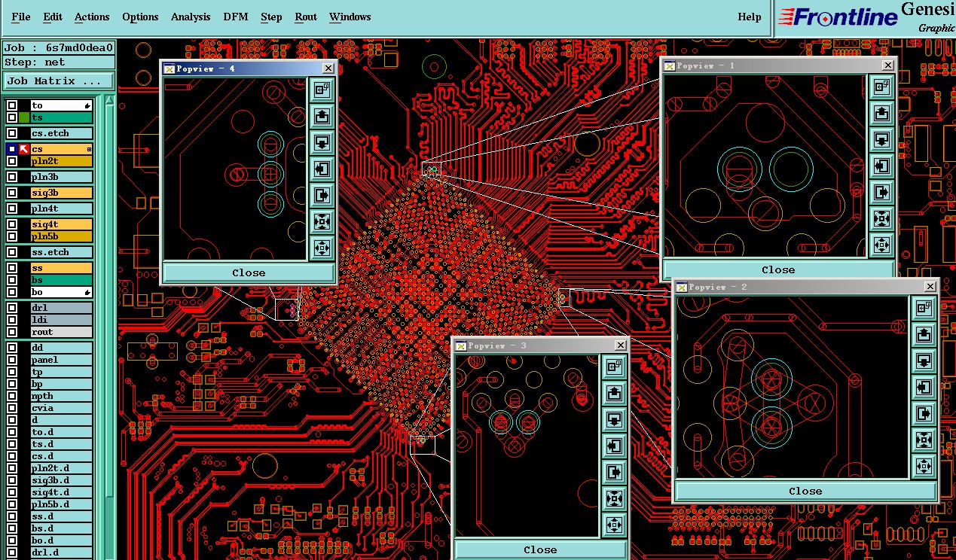Click Close in Popview 3
The height and width of the screenshot is (560, 956).
click(540, 549)
